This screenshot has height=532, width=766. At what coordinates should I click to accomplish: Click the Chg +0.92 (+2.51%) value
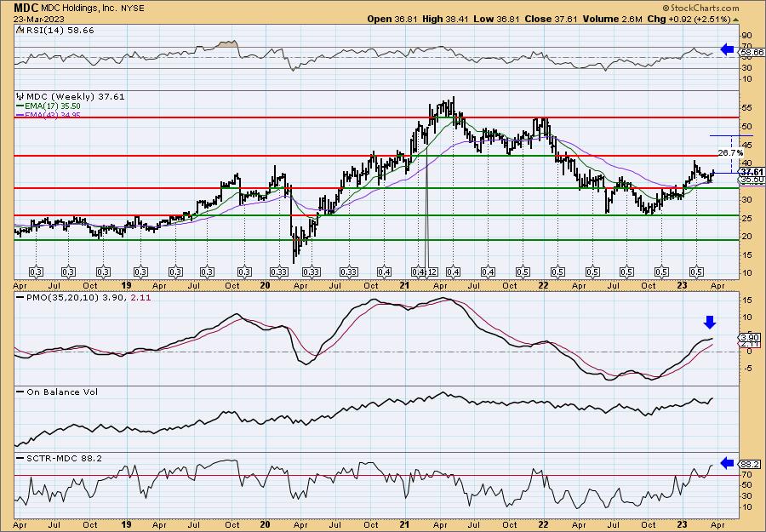(689, 19)
